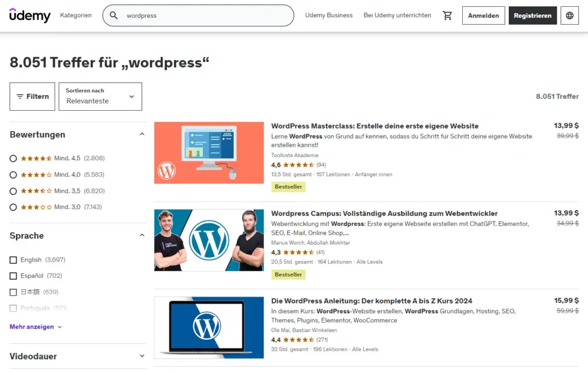
Task: Open Wordpress Campus course title
Action: click(x=384, y=213)
